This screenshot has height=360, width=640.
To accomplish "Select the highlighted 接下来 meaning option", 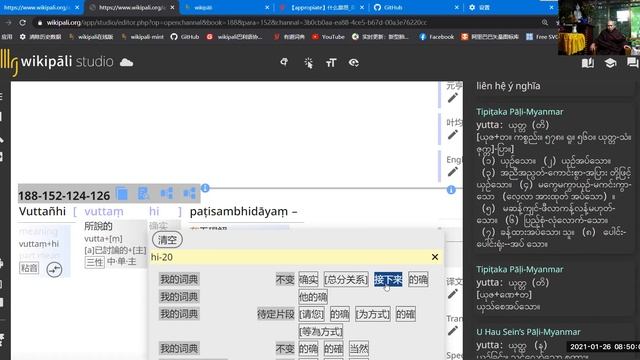I will point(388,280).
